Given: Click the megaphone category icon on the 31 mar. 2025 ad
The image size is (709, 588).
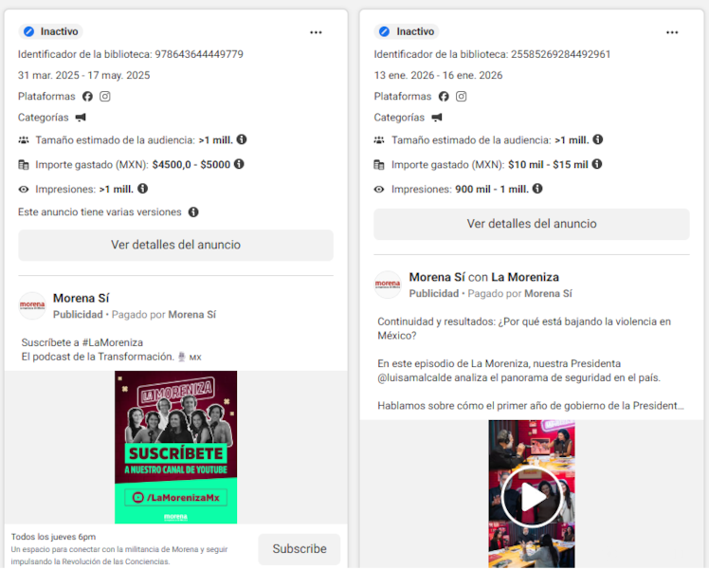Looking at the screenshot, I should [x=81, y=118].
